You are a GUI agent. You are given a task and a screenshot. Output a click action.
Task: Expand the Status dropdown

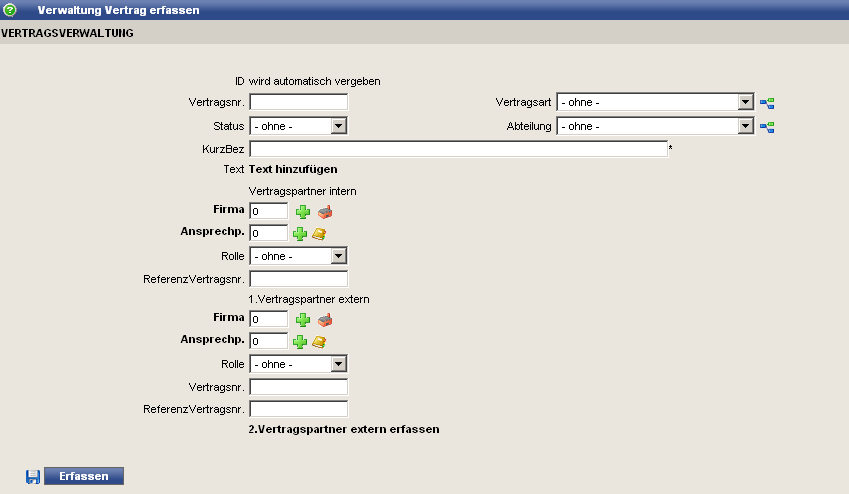[338, 126]
